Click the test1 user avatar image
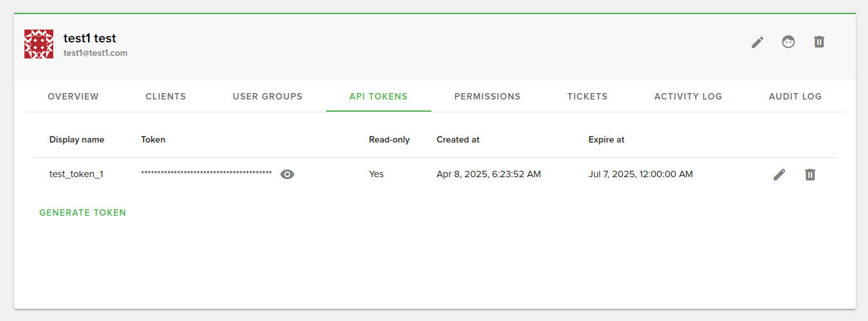868x321 pixels. tap(39, 44)
